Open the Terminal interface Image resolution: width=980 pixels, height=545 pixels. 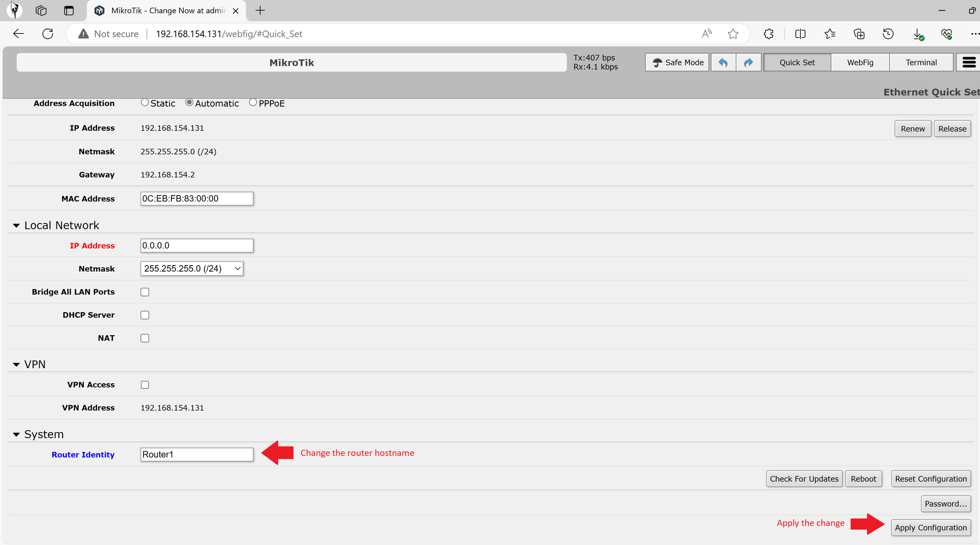coord(921,62)
